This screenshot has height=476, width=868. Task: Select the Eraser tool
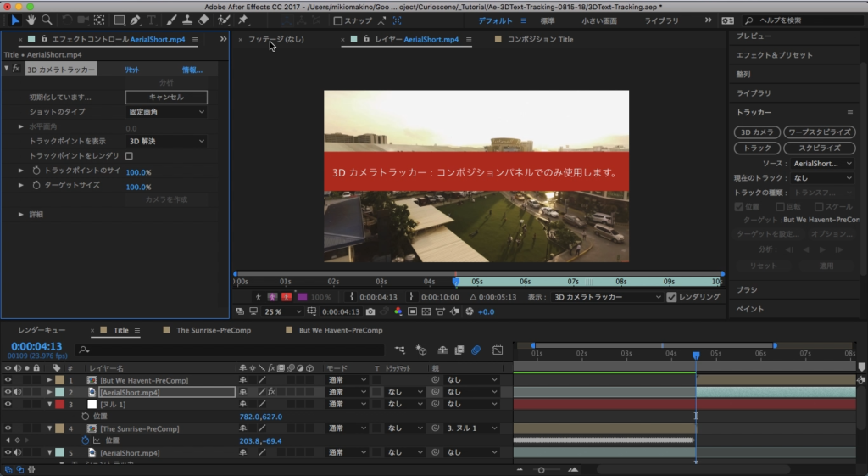point(203,20)
